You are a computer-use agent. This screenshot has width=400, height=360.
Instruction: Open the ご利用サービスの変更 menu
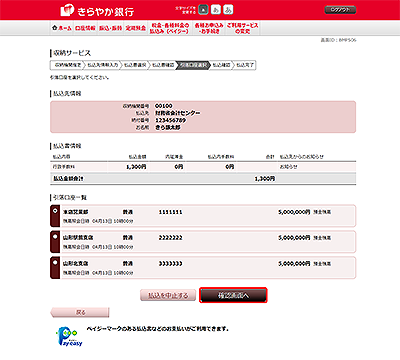(242, 28)
